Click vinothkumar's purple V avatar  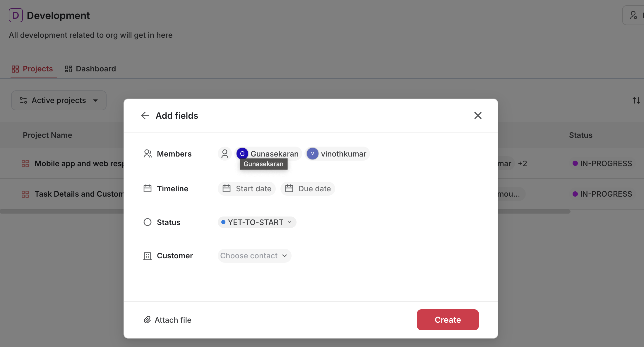click(x=312, y=154)
